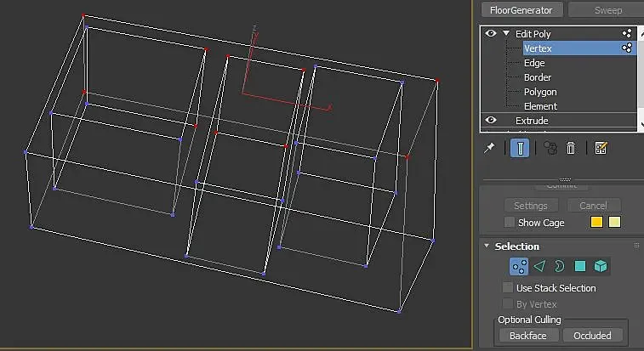The height and width of the screenshot is (351, 644).
Task: Click the sub-object icon on Vertex row
Action: pos(627,48)
